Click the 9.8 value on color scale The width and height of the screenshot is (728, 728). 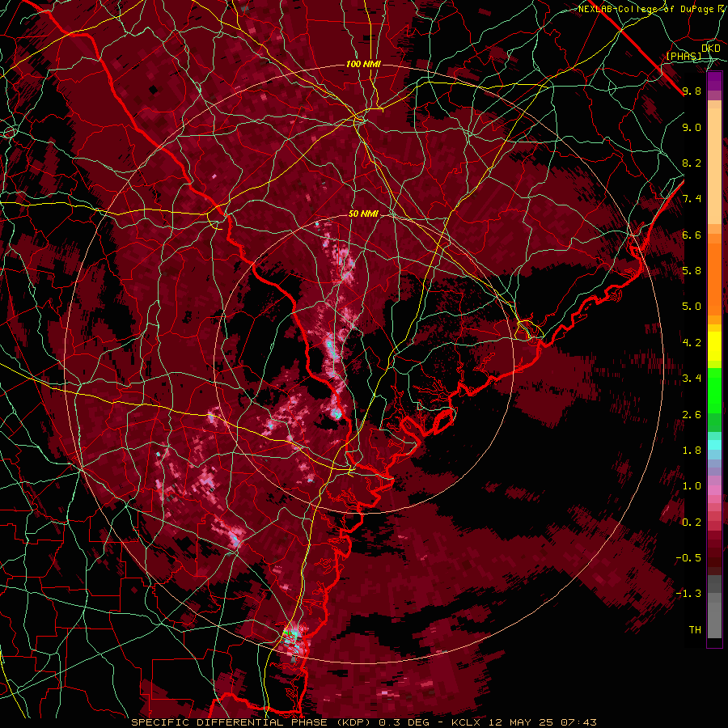(x=692, y=91)
